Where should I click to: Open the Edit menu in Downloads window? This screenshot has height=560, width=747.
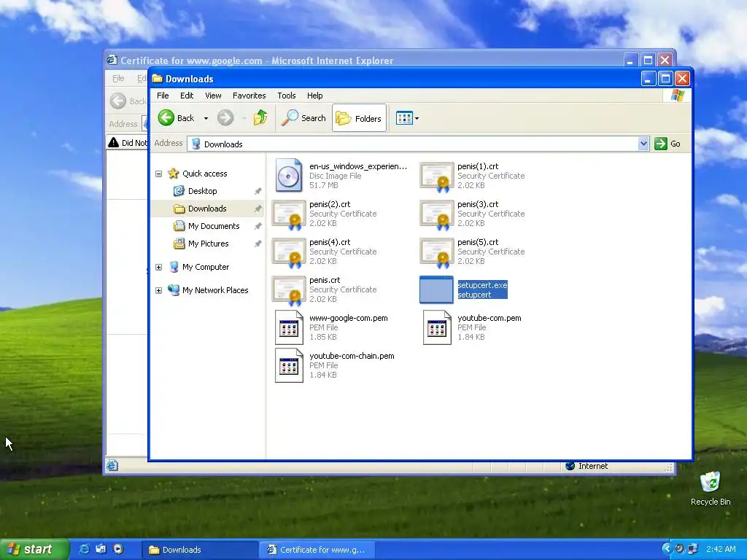click(187, 96)
